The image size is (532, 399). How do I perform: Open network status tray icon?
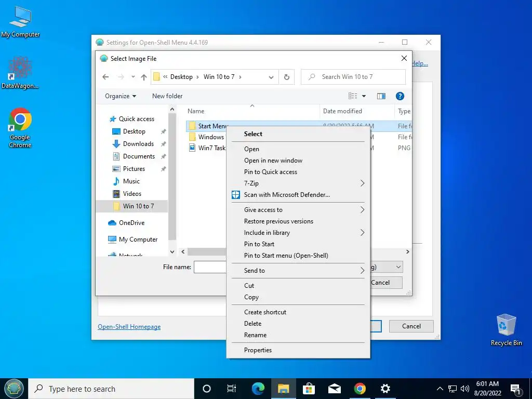(453, 389)
